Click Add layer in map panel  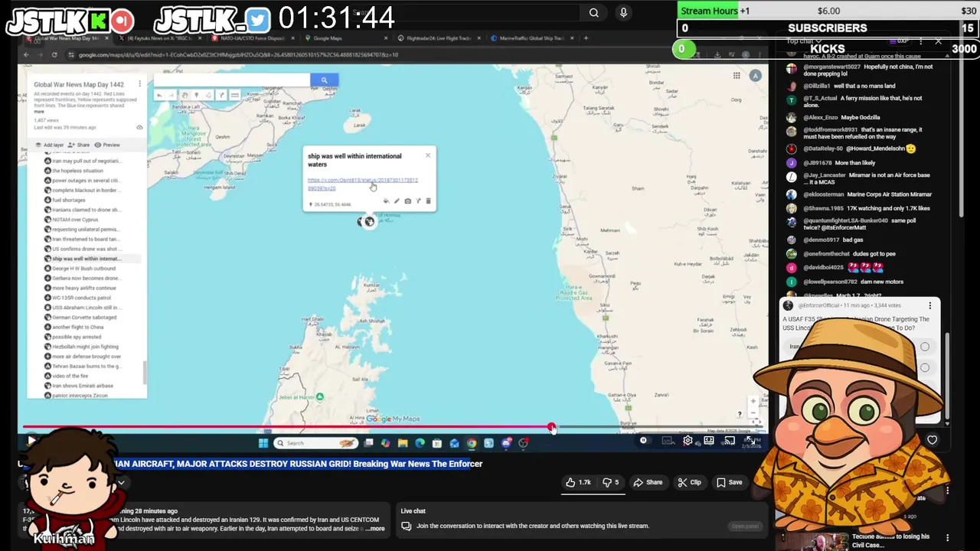(50, 145)
